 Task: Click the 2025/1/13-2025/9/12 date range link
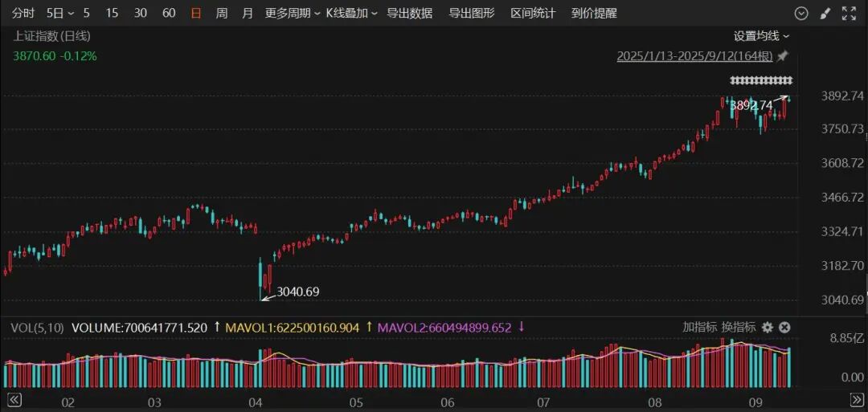[x=694, y=56]
